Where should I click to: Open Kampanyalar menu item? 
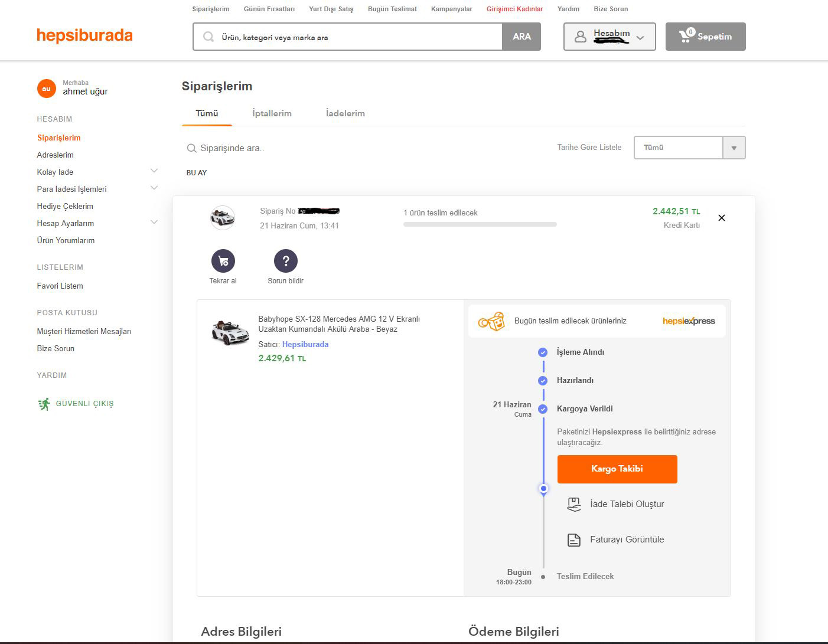click(x=452, y=9)
